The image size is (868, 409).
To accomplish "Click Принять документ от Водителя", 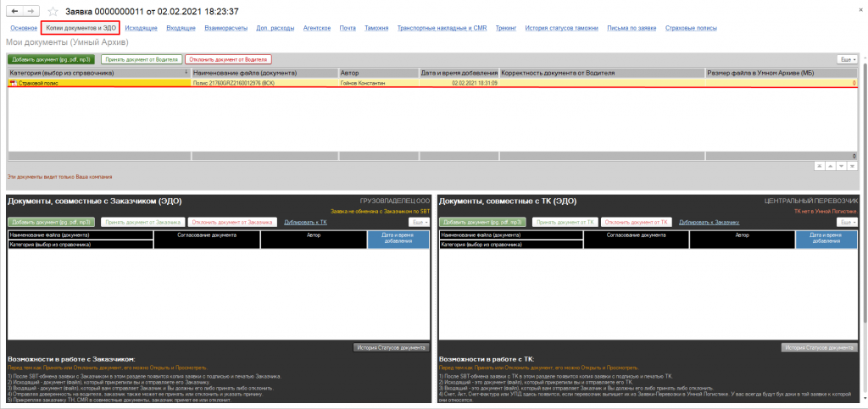I will point(142,59).
